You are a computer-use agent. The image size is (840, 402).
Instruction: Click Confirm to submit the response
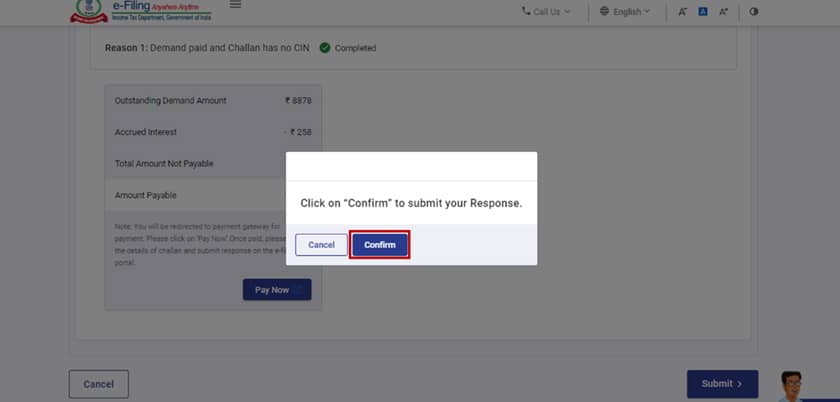pos(380,245)
